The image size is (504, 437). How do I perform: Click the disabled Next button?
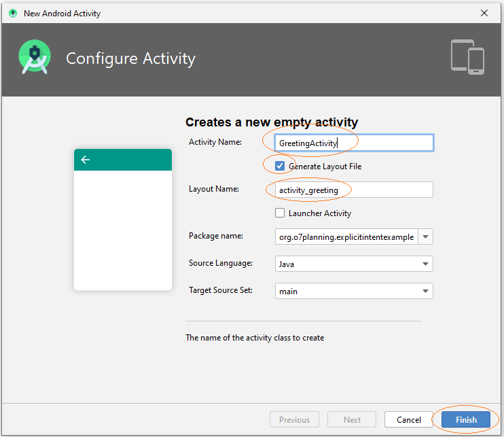pos(352,419)
